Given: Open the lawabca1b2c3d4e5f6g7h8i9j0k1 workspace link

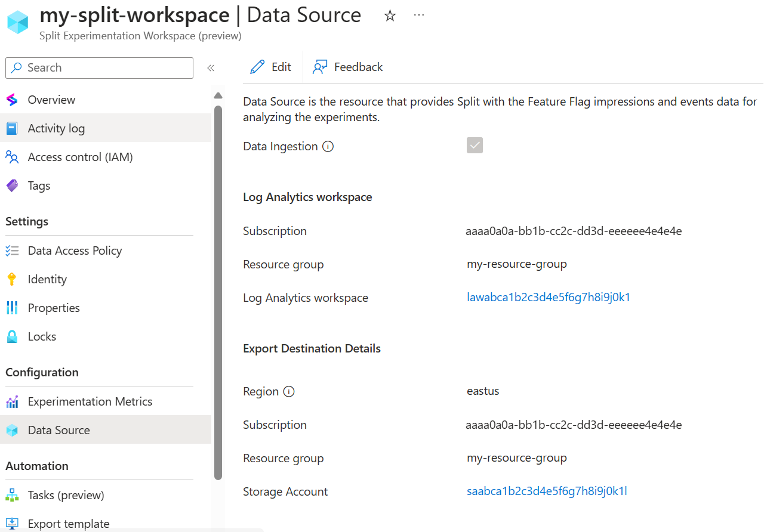Looking at the screenshot, I should [x=549, y=297].
